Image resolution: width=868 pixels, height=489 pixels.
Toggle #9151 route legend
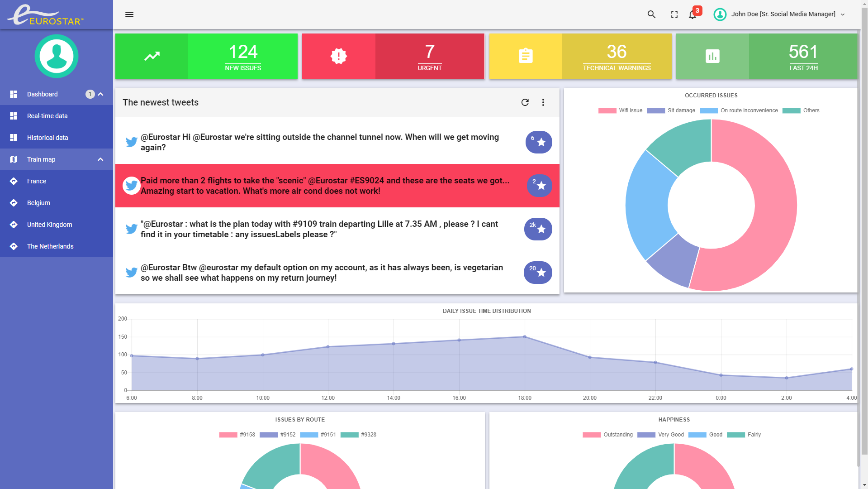318,435
